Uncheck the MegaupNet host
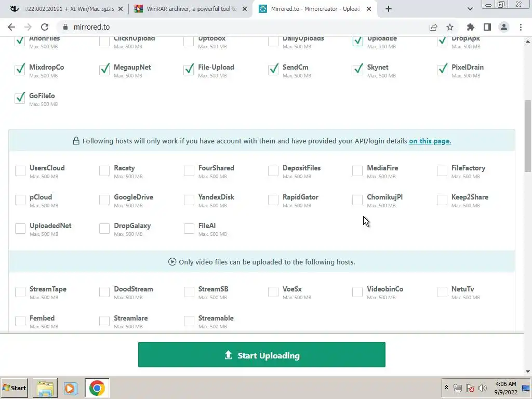 [104, 69]
